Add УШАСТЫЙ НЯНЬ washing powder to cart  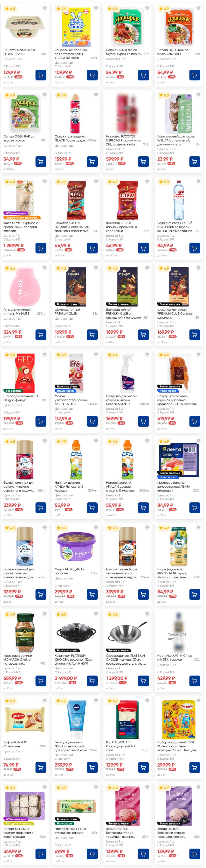(92, 75)
